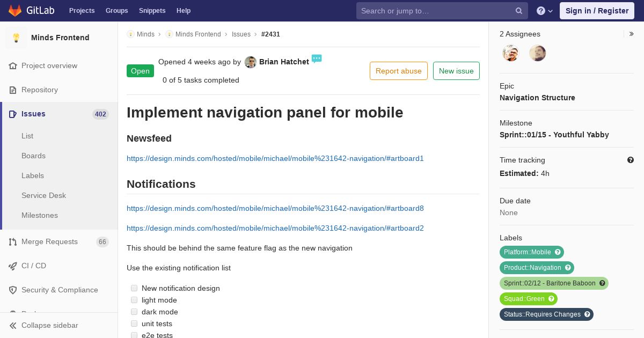This screenshot has width=644, height=338.
Task: Click Sprint::01/15 - Youthful Yabby milestone link
Action: click(554, 135)
